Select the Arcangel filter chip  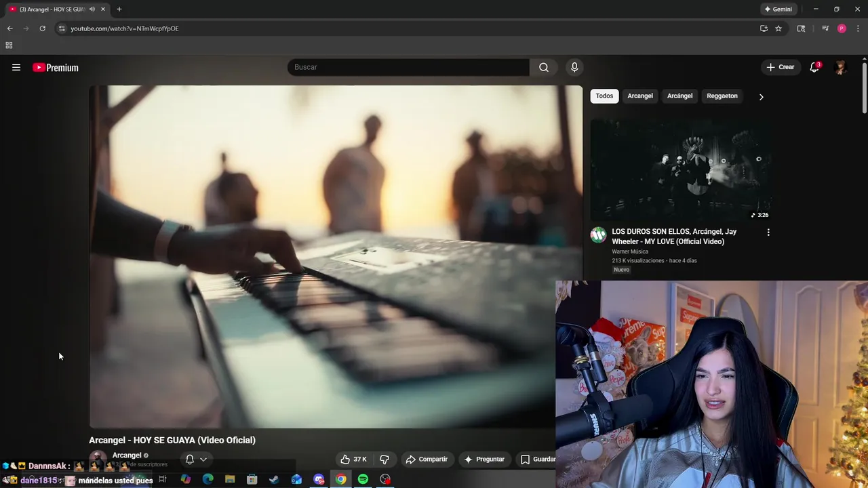click(640, 96)
